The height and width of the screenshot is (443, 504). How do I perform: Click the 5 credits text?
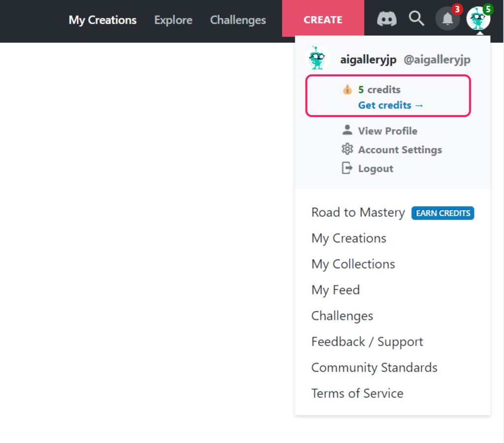tap(379, 90)
